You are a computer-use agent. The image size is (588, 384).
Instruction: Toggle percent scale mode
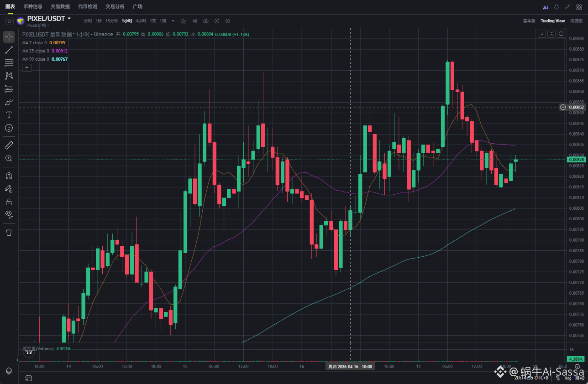[x=558, y=378]
